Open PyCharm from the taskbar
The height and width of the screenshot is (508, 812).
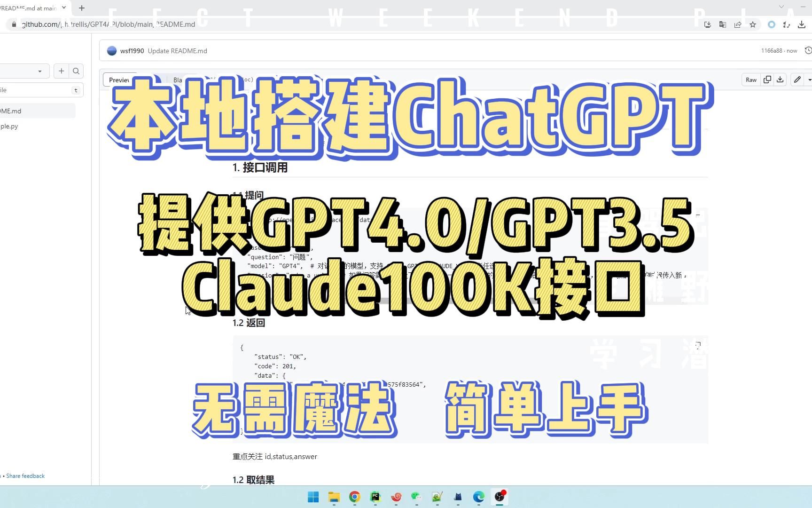[x=375, y=497]
